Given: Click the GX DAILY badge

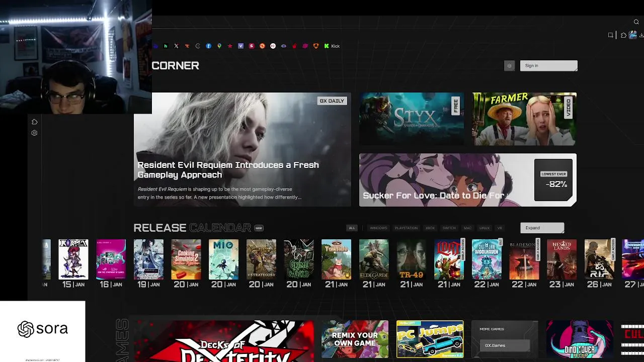Looking at the screenshot, I should tap(332, 101).
